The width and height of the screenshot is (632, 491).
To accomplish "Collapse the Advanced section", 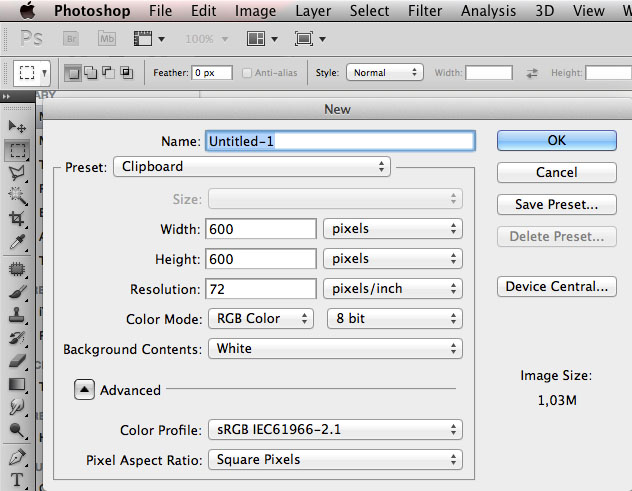I will (85, 390).
